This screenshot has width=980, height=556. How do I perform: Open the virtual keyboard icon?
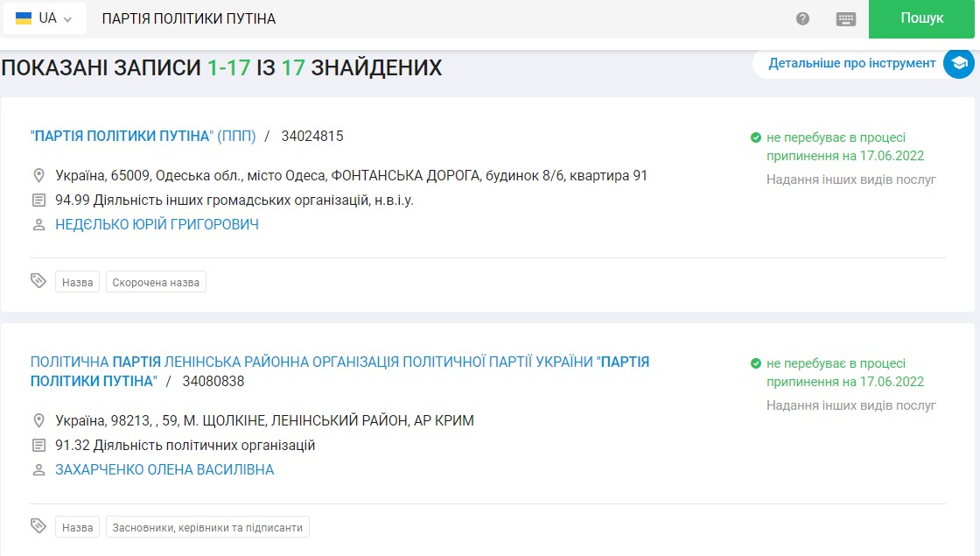click(x=845, y=18)
